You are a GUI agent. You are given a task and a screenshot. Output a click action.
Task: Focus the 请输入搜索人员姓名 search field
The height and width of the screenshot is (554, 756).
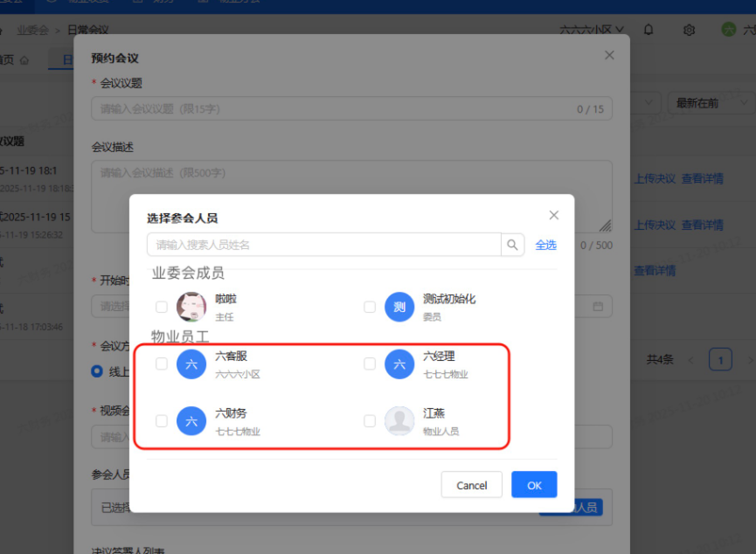(324, 245)
